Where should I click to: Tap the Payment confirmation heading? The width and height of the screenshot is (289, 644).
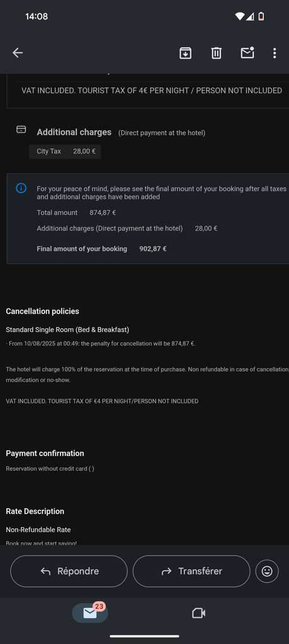[45, 453]
